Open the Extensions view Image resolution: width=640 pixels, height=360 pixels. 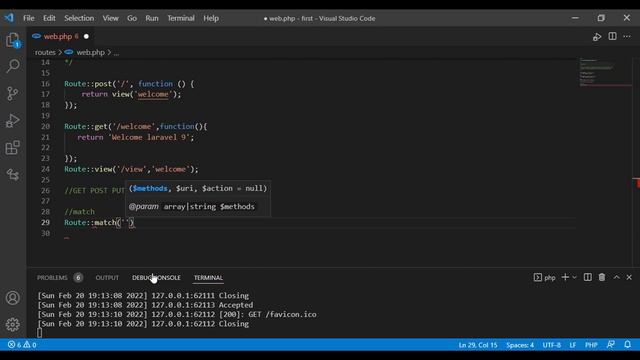pyautogui.click(x=13, y=147)
